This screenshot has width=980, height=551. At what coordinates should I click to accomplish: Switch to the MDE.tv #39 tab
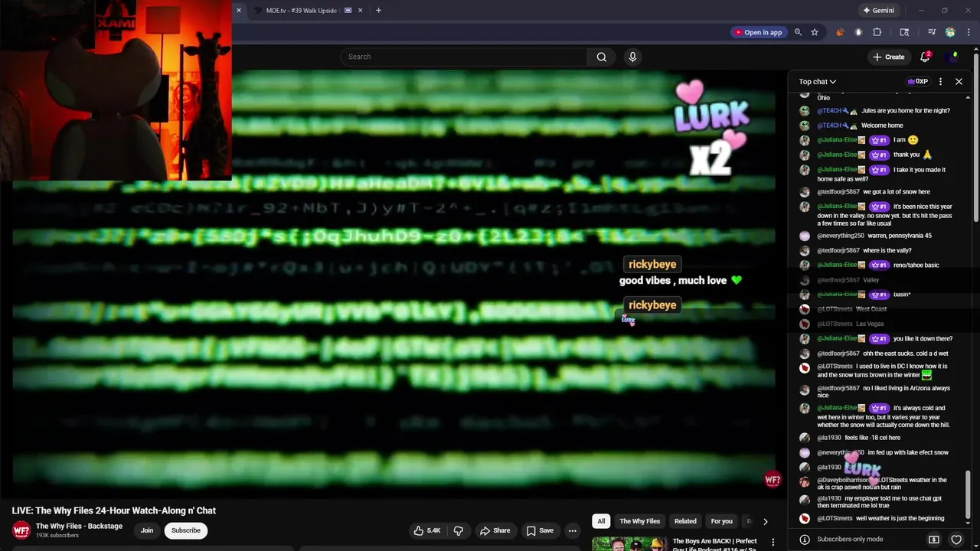point(301,11)
